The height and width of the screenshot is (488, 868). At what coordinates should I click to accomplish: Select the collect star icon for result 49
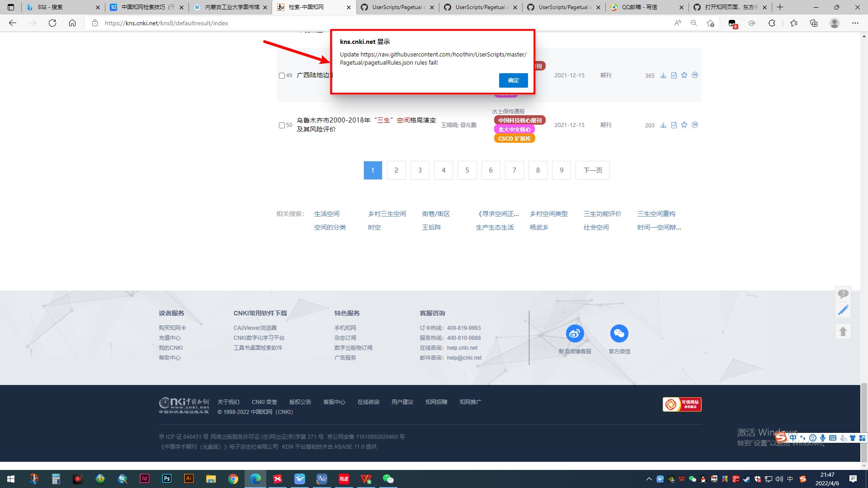click(x=684, y=75)
